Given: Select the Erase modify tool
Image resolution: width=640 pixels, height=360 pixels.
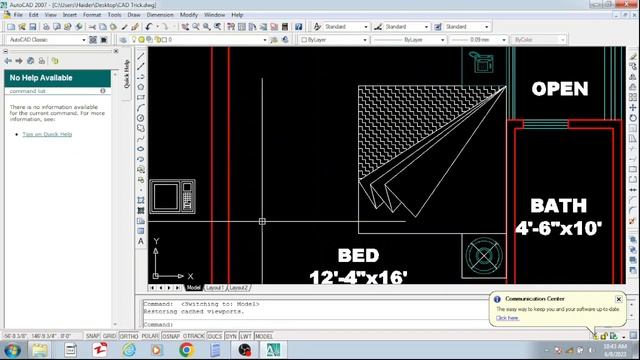Looking at the screenshot, I should coord(633,56).
